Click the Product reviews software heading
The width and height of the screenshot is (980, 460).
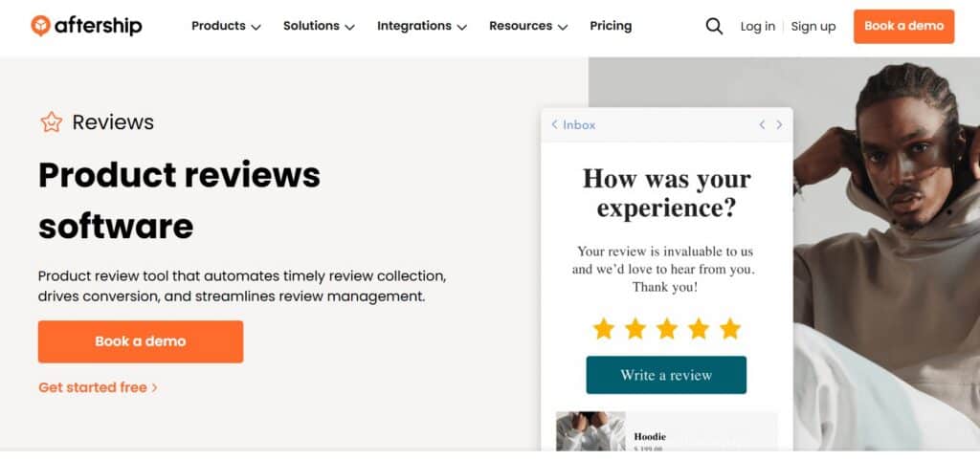tap(179, 200)
